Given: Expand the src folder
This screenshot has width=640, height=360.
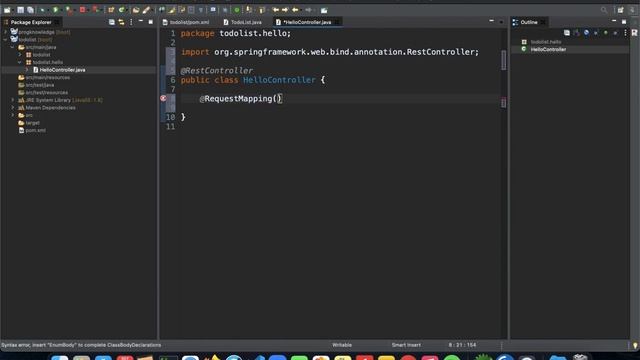Looking at the screenshot, I should pyautogui.click(x=12, y=115).
